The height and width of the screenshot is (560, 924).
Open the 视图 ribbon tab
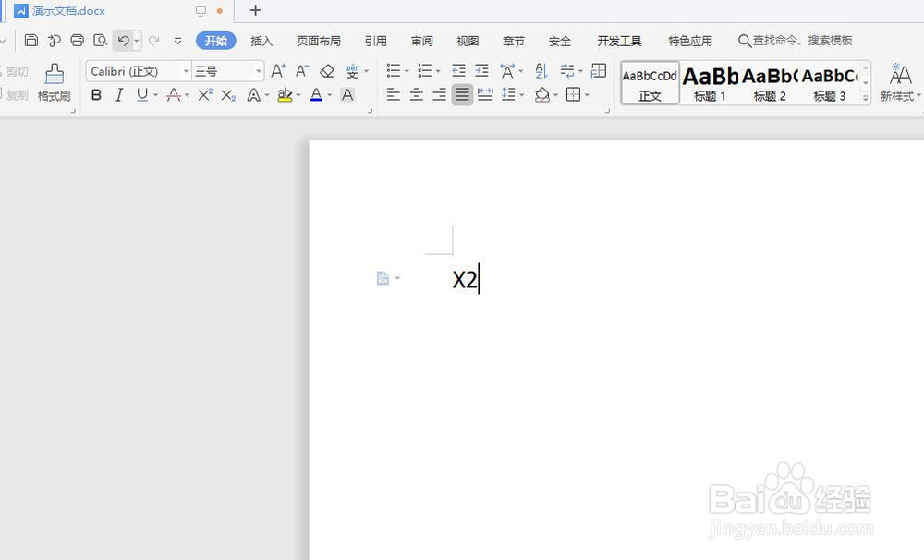click(468, 41)
